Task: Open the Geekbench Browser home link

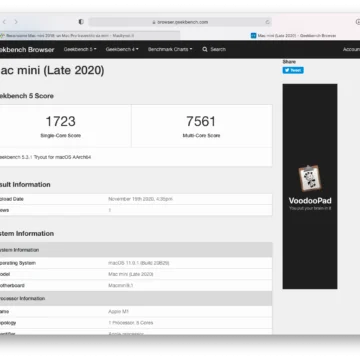Action: [27, 50]
